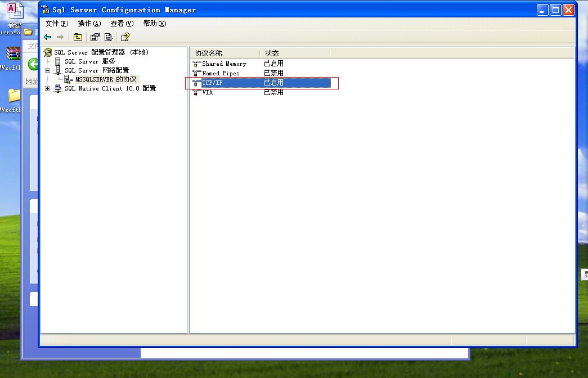The width and height of the screenshot is (588, 378).
Task: Select the Shared Memory protocol name
Action: [225, 64]
